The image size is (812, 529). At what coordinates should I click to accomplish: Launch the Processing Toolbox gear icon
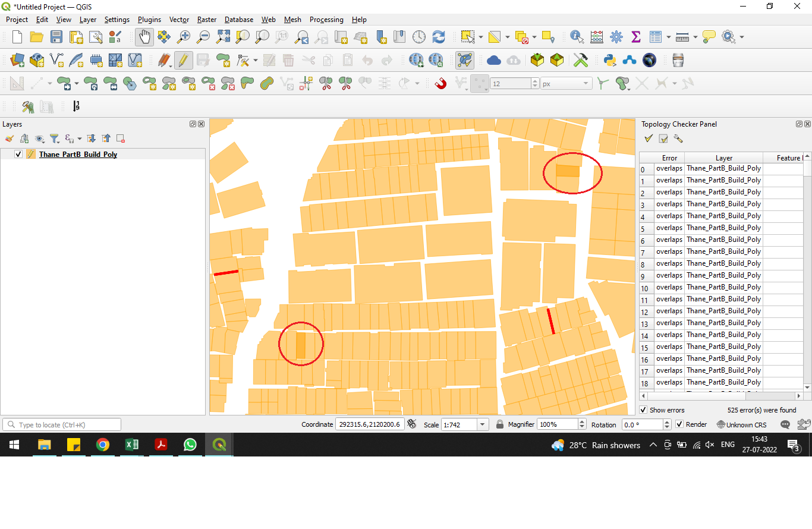pyautogui.click(x=616, y=37)
